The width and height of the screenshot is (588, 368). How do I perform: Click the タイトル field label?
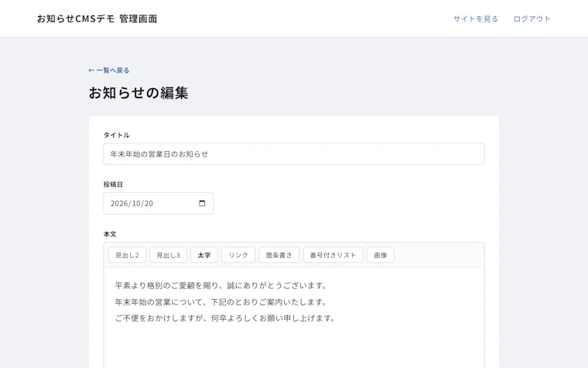(x=116, y=135)
